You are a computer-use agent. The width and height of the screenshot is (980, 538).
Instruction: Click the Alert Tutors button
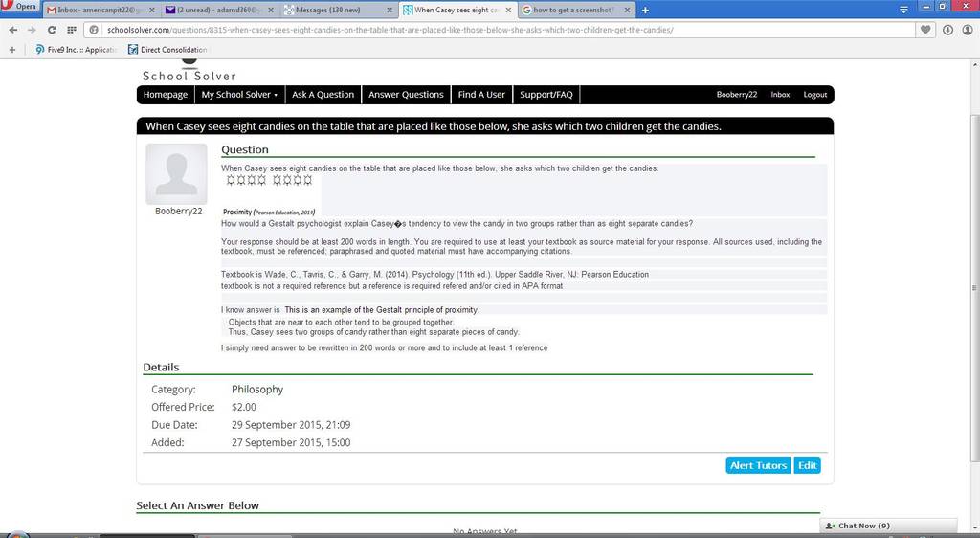[758, 465]
